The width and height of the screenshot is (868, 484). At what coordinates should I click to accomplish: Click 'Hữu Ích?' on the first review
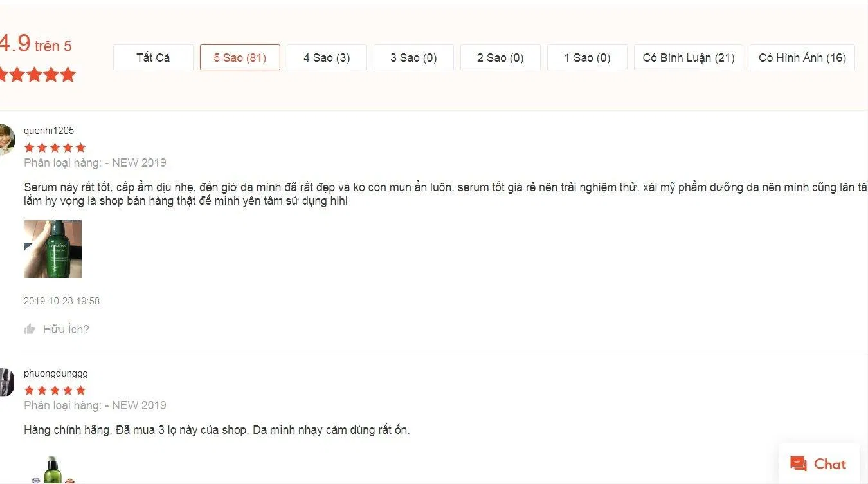tap(67, 328)
